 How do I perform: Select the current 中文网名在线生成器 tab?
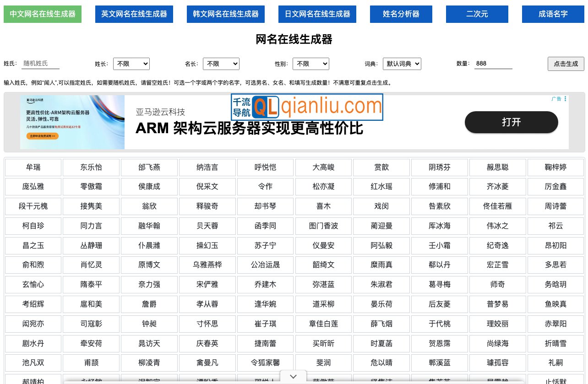(43, 14)
